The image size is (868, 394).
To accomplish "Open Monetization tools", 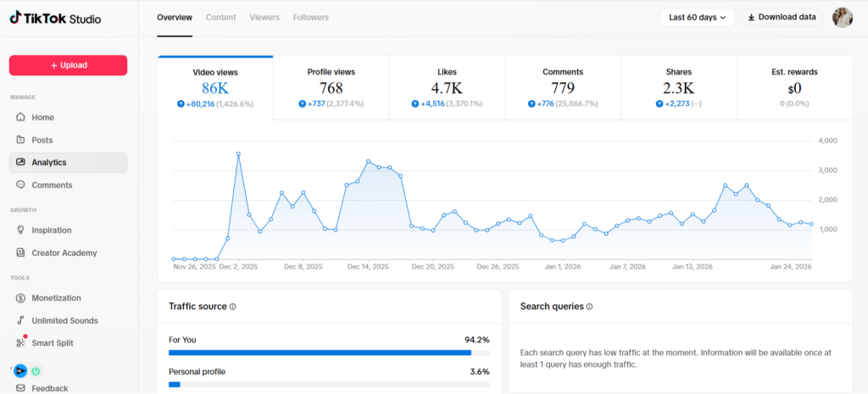I will pyautogui.click(x=56, y=297).
